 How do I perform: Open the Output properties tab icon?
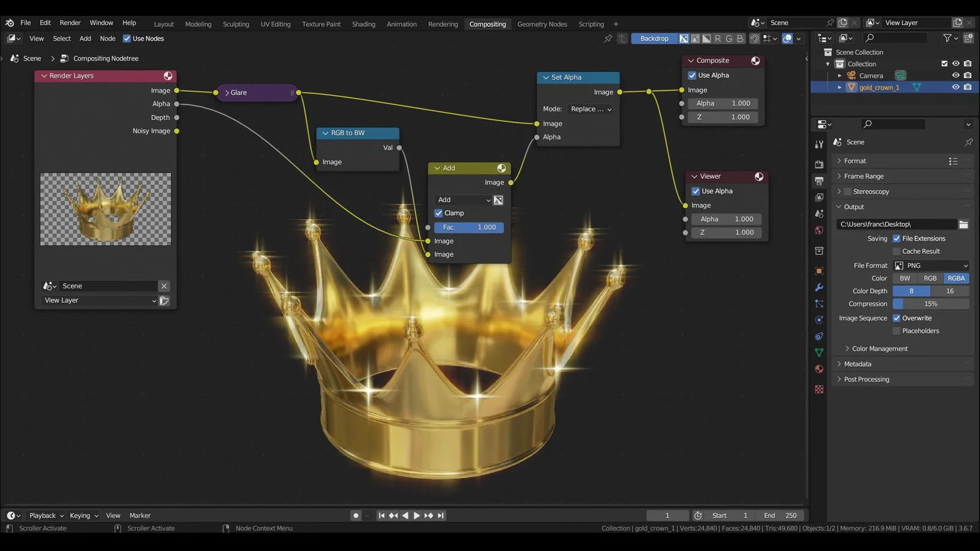click(x=819, y=181)
